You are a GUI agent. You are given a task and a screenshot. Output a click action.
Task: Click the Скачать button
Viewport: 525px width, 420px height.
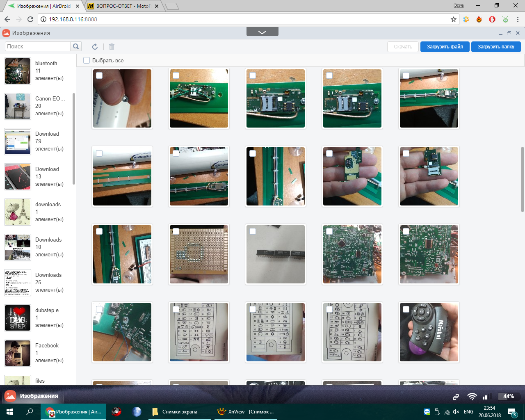[403, 47]
